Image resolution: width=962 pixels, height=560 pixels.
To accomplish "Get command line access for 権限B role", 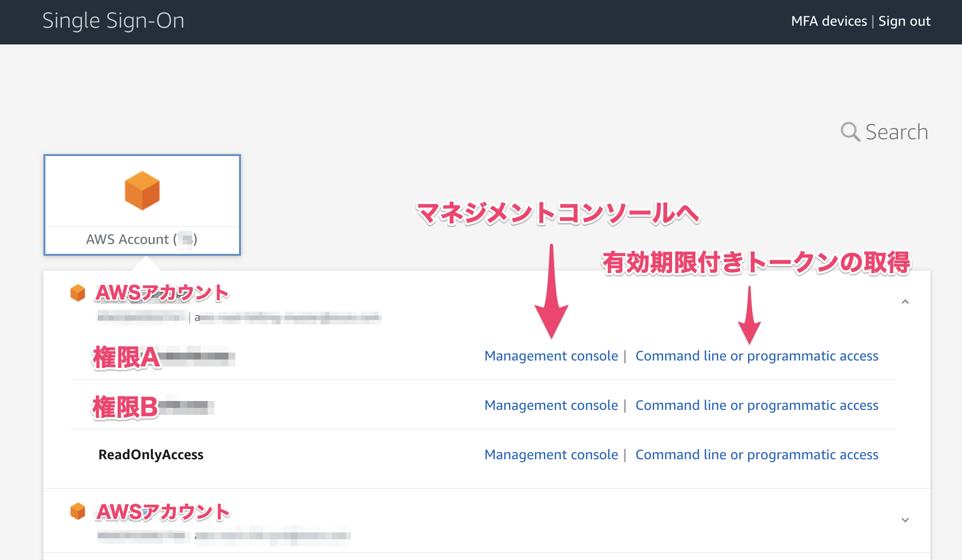I will (x=757, y=405).
